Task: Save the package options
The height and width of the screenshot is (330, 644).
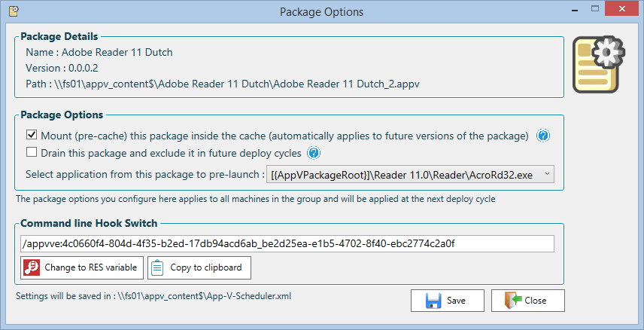Action: click(x=448, y=300)
